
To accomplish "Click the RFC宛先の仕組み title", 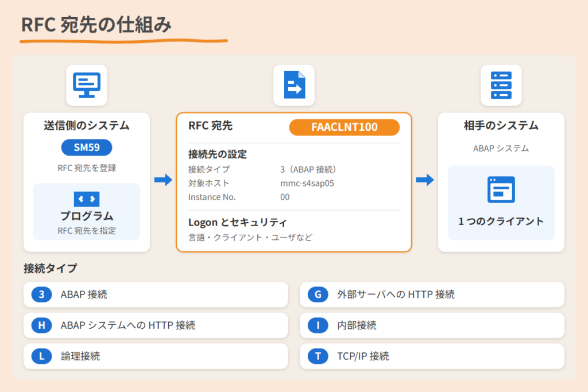I will pyautogui.click(x=96, y=25).
